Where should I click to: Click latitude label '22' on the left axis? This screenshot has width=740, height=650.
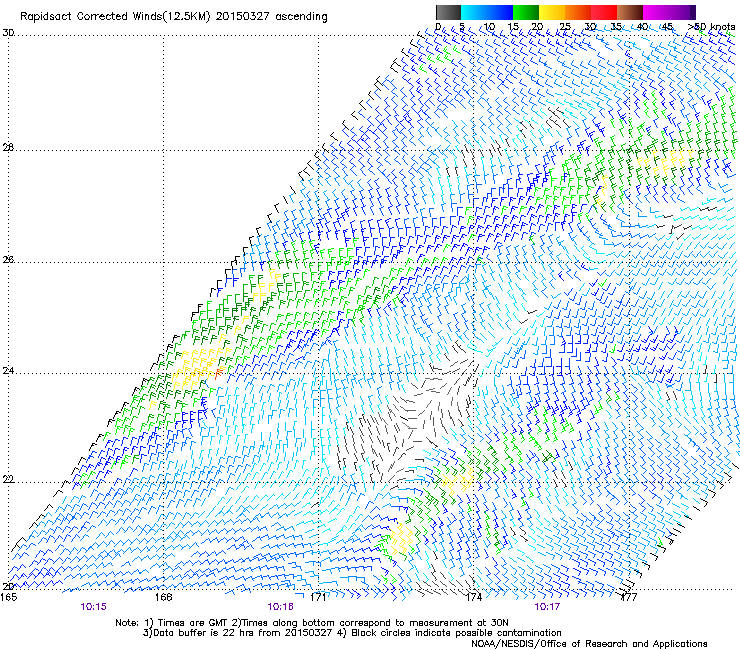[x=8, y=479]
